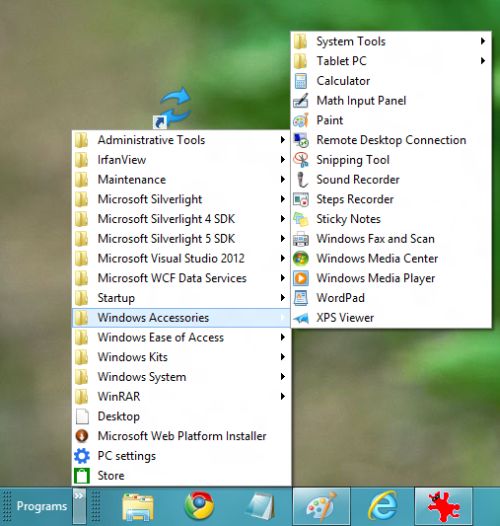
Task: Click the desktop shortcut with blue arrows
Action: tap(172, 108)
